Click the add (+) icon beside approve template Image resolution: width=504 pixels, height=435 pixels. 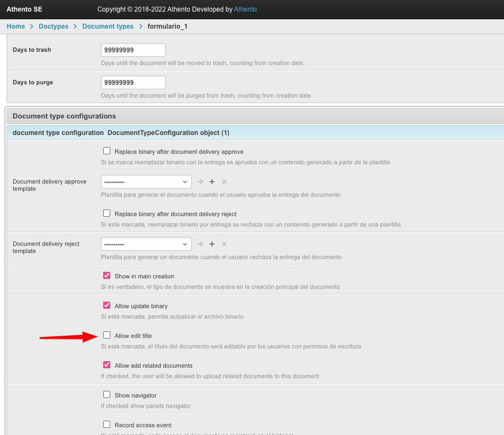pos(212,182)
